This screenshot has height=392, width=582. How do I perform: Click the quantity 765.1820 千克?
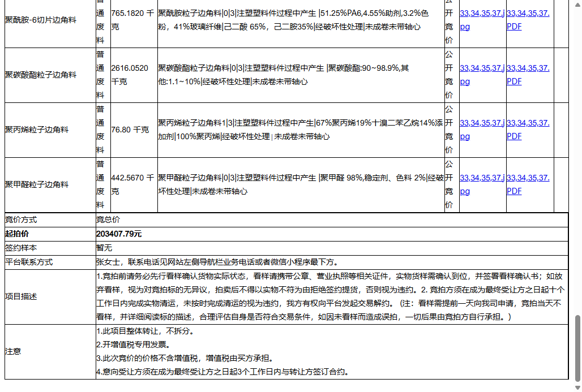point(133,20)
